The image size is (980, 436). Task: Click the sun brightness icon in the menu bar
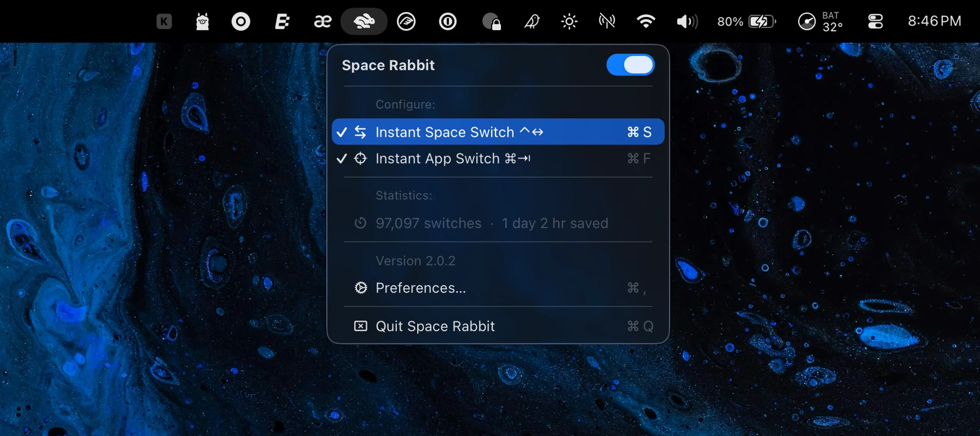point(569,22)
